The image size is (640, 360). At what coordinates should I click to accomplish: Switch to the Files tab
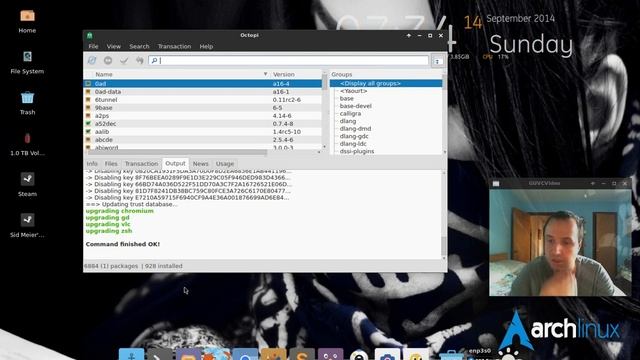pos(111,164)
